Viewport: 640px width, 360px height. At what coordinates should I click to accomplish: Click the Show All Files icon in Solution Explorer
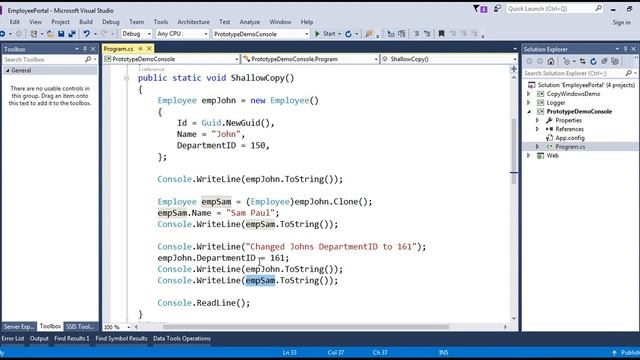pos(615,61)
